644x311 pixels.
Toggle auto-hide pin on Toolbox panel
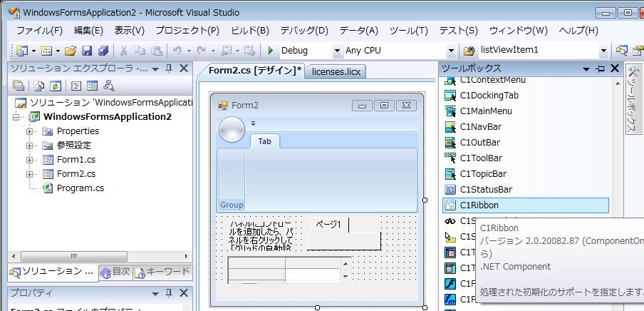point(600,68)
